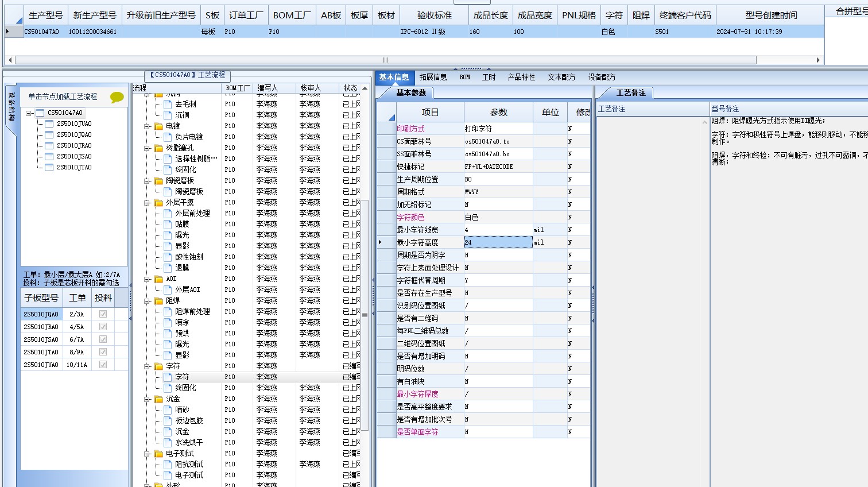Select the 2S5010JTA0 node icon in left tree

(49, 168)
